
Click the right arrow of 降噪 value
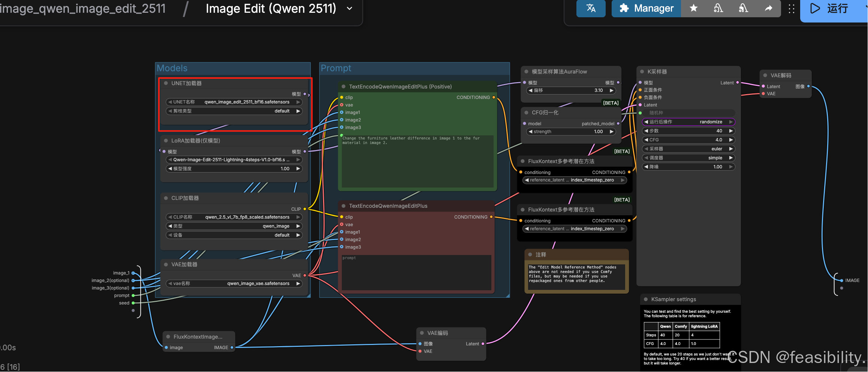coord(731,167)
